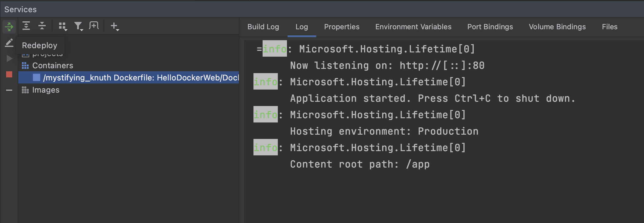
Task: Select the Containers tree node
Action: pyautogui.click(x=52, y=65)
